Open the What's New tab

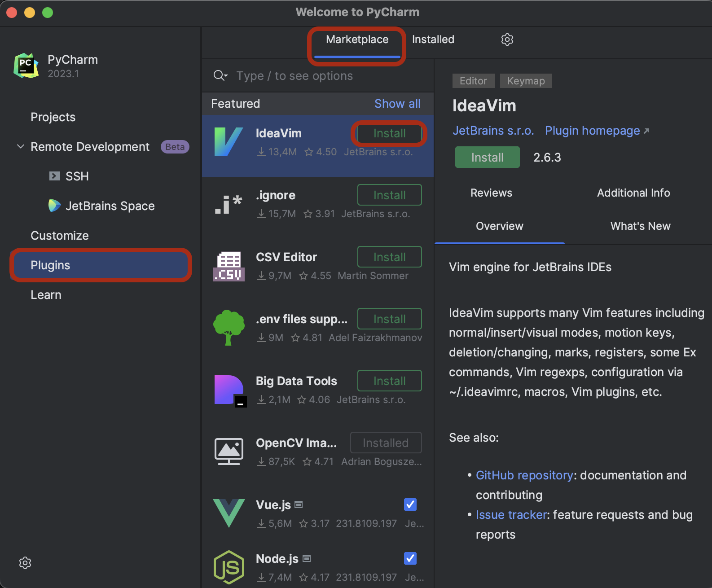coord(641,226)
